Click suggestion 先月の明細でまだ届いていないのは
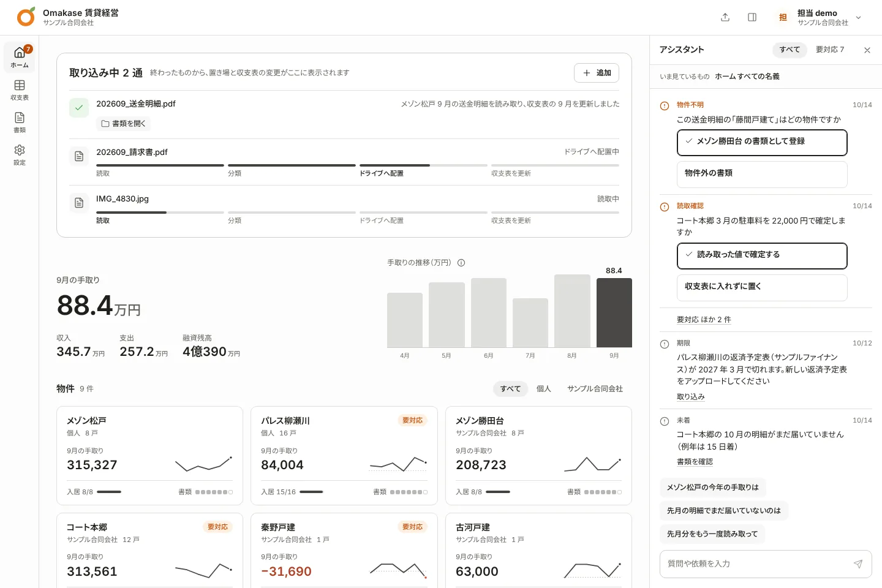The image size is (882, 588). coord(724,511)
